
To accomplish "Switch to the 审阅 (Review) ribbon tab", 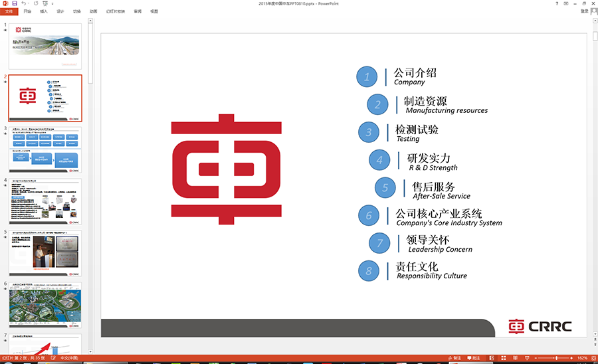I will pos(138,11).
